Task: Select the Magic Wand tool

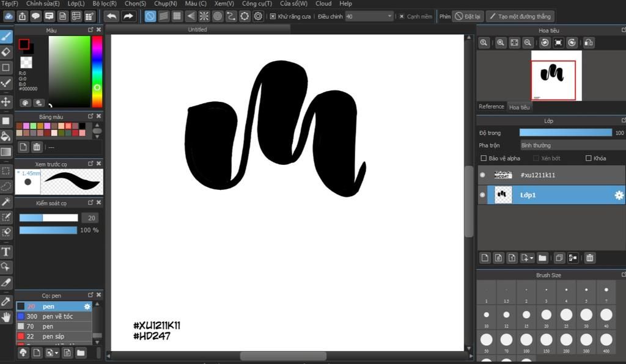Action: tap(6, 202)
